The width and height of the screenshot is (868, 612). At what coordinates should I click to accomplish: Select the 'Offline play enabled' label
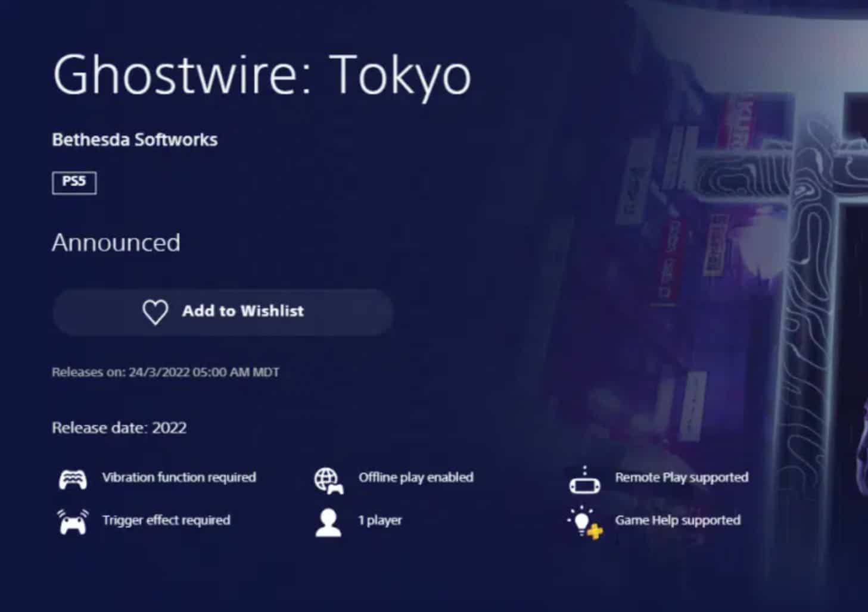(416, 477)
